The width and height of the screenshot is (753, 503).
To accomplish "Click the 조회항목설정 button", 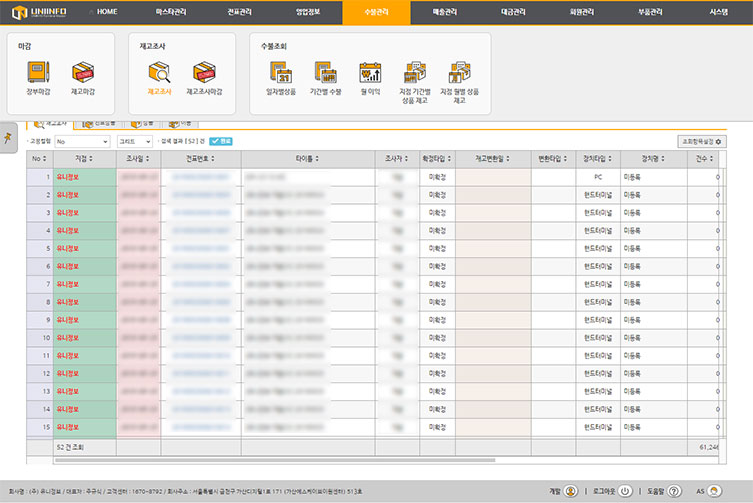I will [x=701, y=141].
